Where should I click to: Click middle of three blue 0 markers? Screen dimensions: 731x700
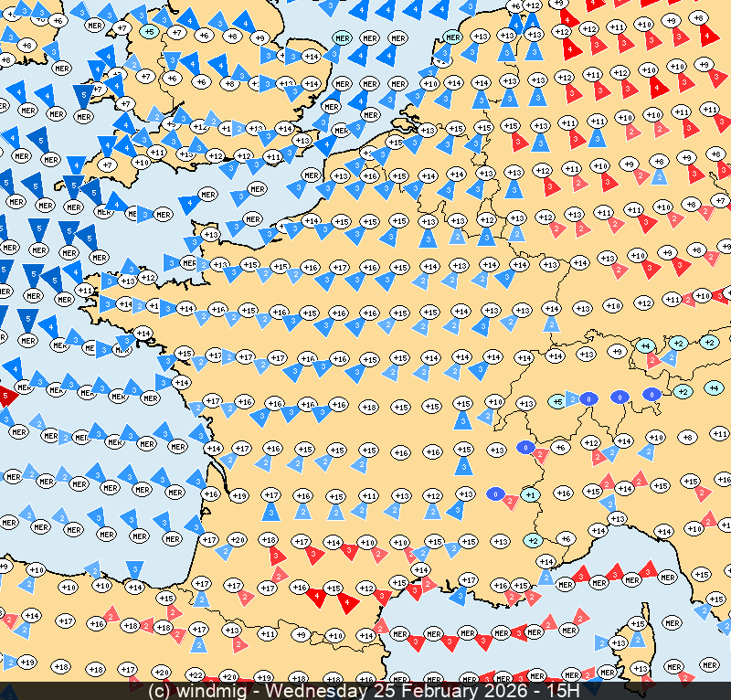[620, 397]
